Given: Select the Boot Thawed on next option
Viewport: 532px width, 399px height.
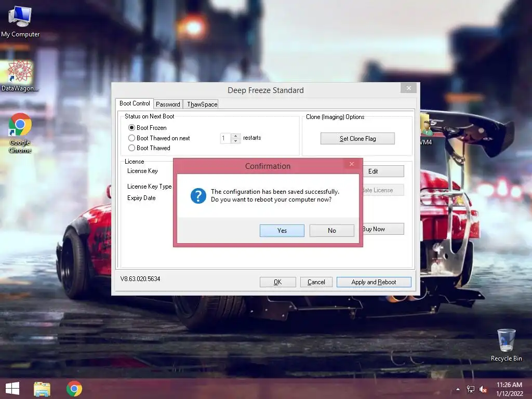Looking at the screenshot, I should pyautogui.click(x=131, y=138).
